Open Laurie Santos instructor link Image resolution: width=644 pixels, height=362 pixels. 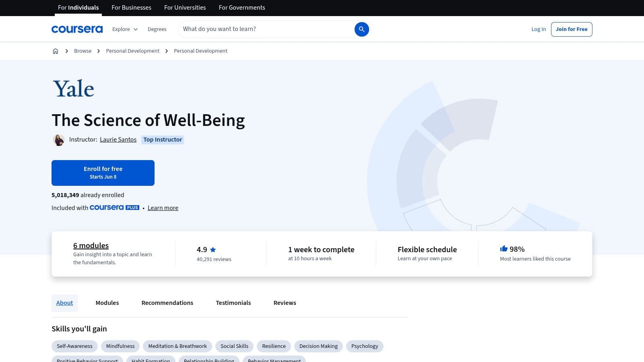pyautogui.click(x=118, y=140)
